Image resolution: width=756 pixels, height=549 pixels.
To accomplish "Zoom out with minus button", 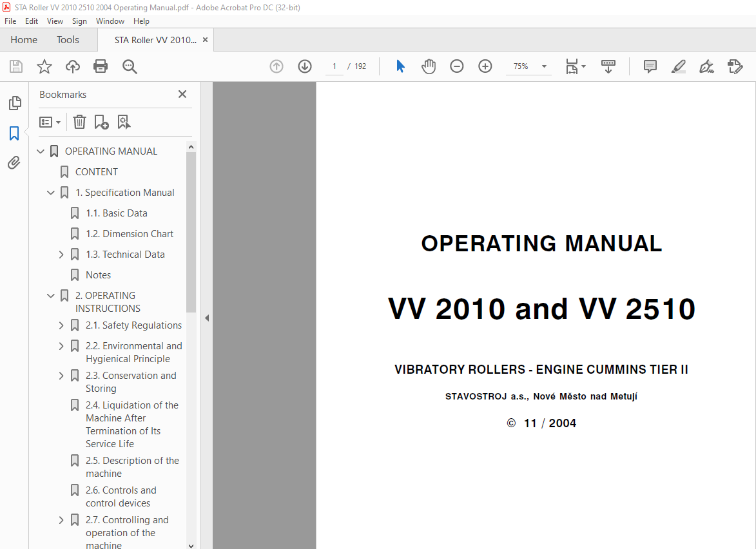I will pyautogui.click(x=456, y=66).
